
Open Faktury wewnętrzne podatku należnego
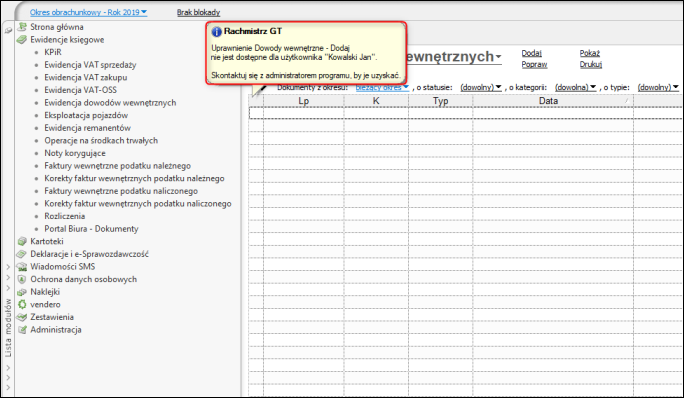click(117, 166)
